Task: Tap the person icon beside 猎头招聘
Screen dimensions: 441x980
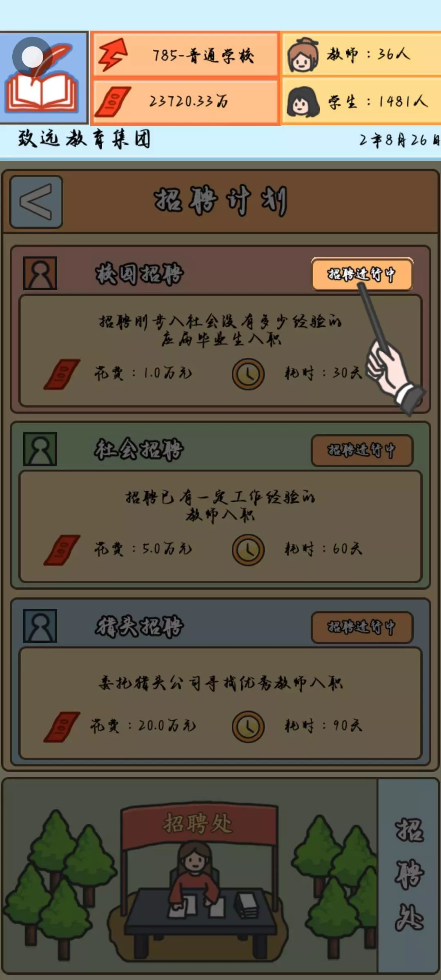Action: click(x=40, y=626)
